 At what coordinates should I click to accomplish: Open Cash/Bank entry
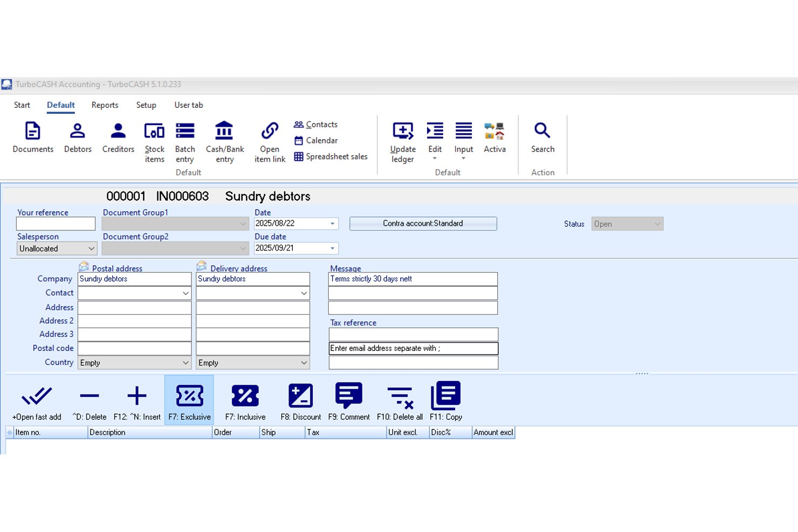pyautogui.click(x=225, y=142)
